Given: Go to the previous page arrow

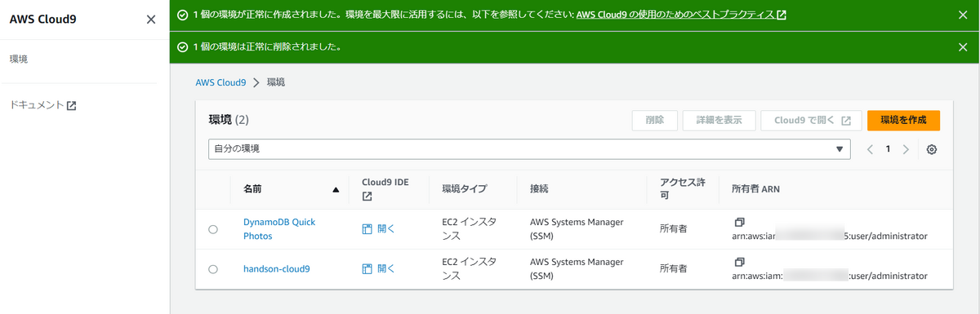Looking at the screenshot, I should point(870,149).
